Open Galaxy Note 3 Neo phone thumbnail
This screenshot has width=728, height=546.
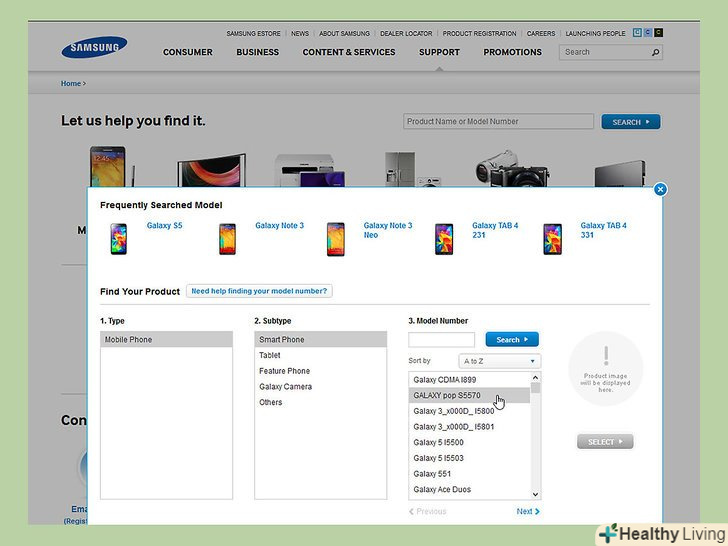coord(335,239)
